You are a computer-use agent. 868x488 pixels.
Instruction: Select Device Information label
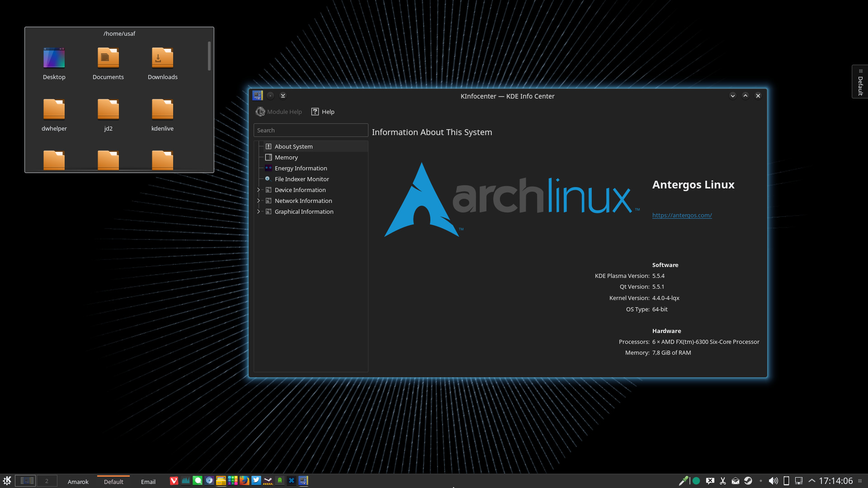point(300,190)
